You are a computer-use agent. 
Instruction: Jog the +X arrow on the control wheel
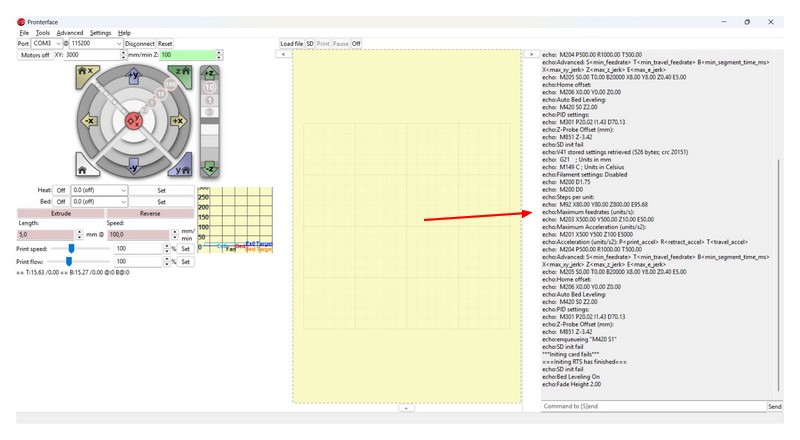(178, 121)
